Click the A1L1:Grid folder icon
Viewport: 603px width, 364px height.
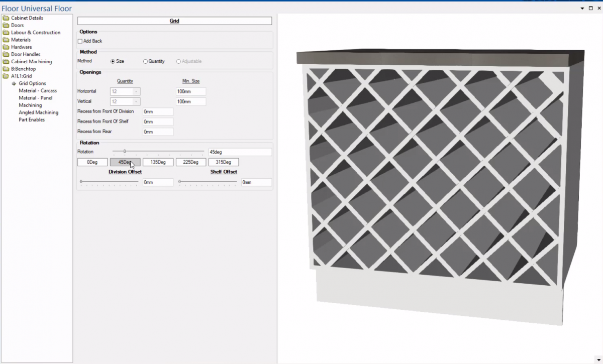click(6, 76)
